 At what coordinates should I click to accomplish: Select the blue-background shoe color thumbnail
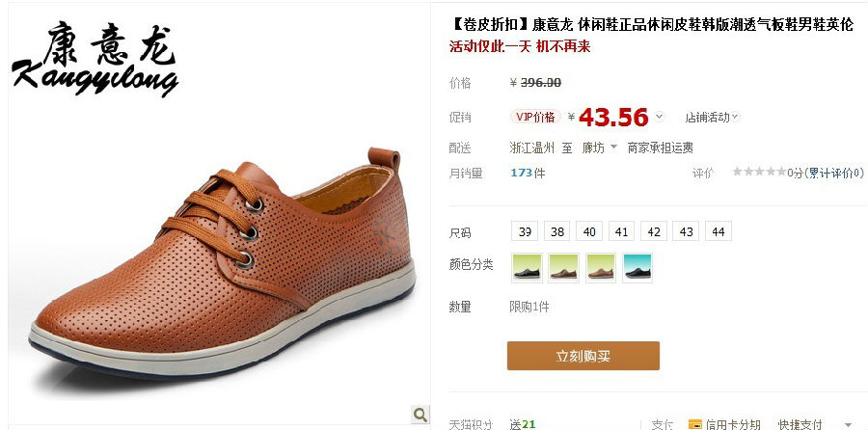tap(637, 268)
